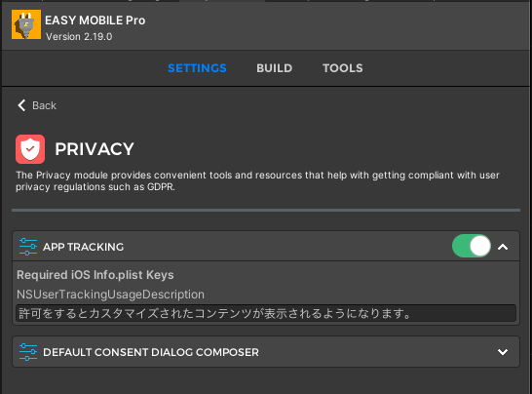Disable the App Tracking toggle switch
Image resolution: width=532 pixels, height=394 pixels.
point(472,246)
